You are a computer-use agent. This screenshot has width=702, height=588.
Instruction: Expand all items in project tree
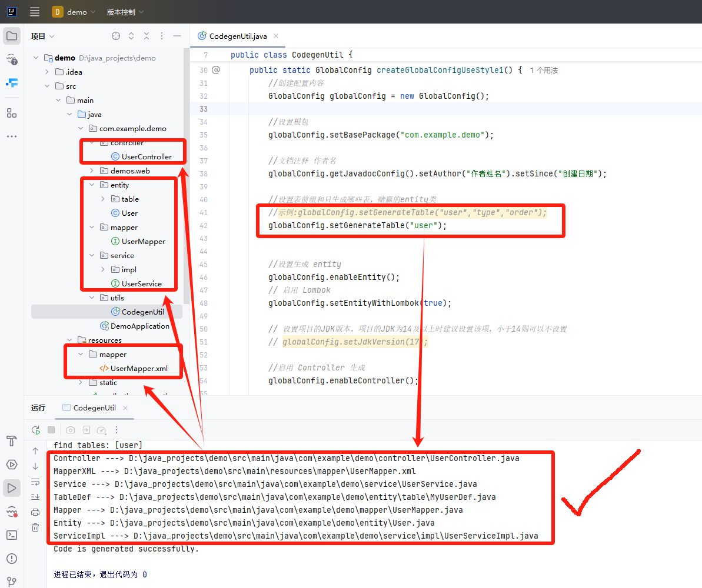(x=131, y=36)
